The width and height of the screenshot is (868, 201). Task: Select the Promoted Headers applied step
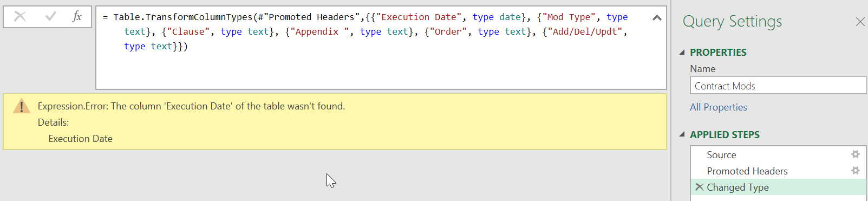tap(778, 171)
